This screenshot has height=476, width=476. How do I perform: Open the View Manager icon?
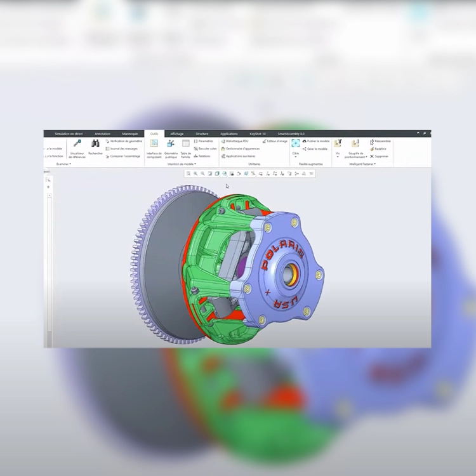click(x=232, y=174)
